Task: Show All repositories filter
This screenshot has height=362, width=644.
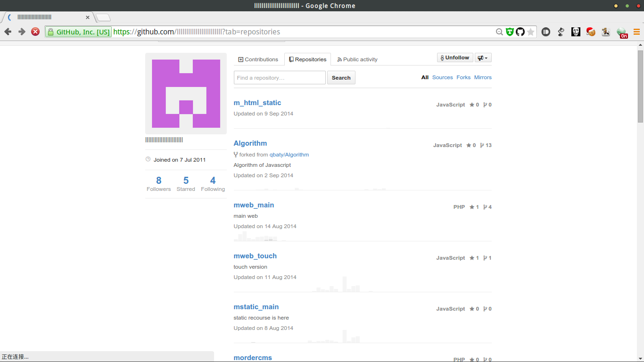Action: tap(425, 77)
